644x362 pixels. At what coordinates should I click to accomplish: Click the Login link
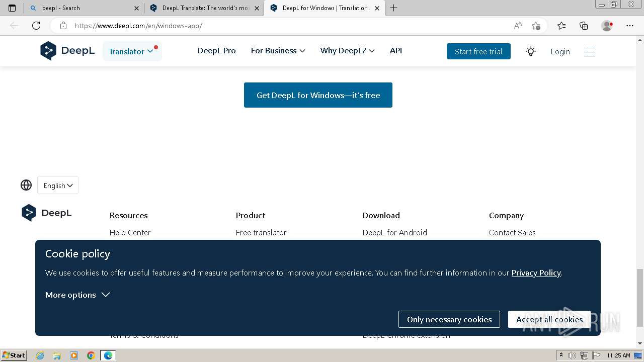point(560,51)
